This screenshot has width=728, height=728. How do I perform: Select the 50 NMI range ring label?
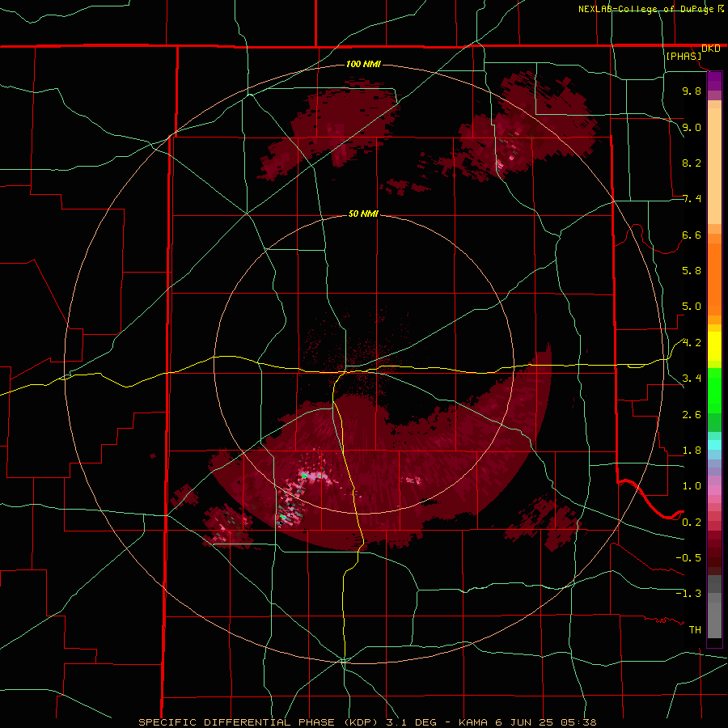click(x=363, y=214)
